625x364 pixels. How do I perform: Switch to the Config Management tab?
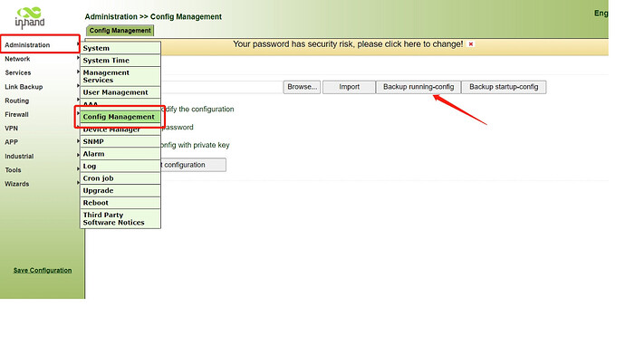click(120, 31)
